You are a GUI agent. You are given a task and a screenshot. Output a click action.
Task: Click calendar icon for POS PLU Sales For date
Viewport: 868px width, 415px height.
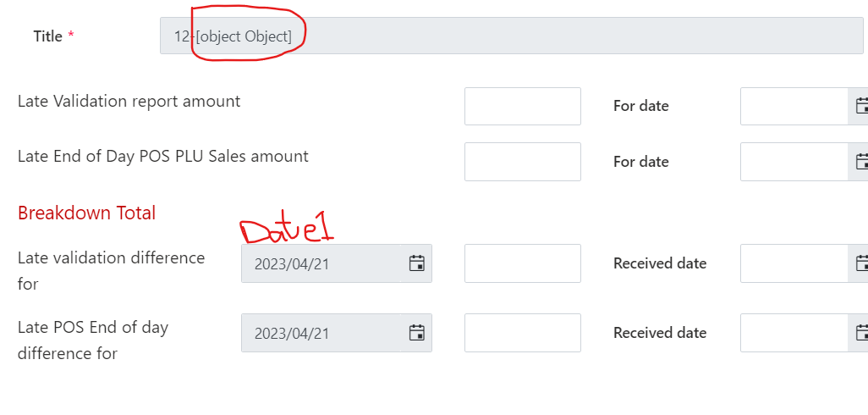click(861, 162)
